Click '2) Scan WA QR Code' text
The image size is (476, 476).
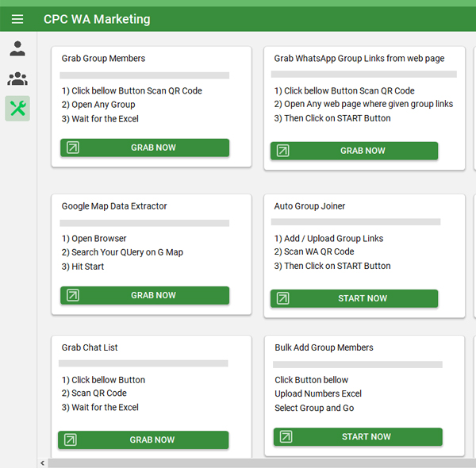(x=314, y=251)
